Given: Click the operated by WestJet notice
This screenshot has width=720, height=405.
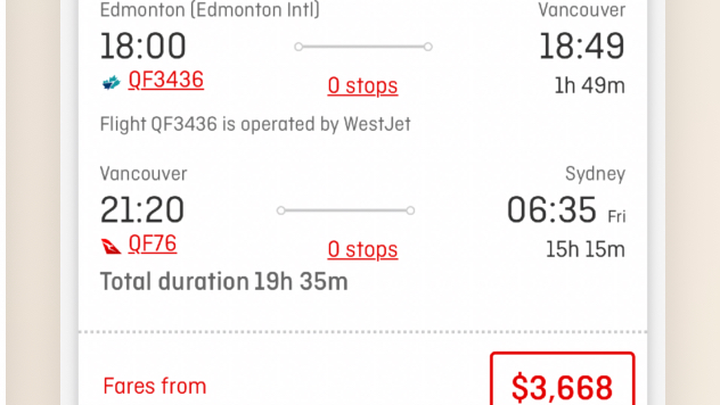Looking at the screenshot, I should point(255,124).
